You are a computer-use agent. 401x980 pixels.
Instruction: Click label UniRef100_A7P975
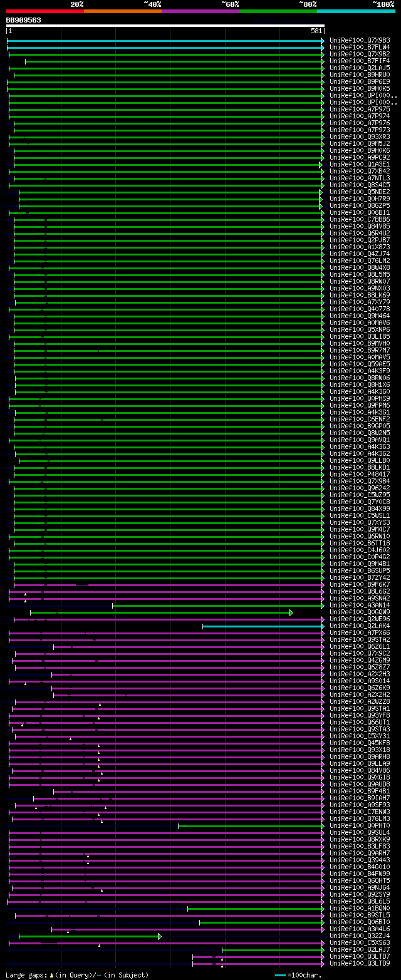pos(360,109)
